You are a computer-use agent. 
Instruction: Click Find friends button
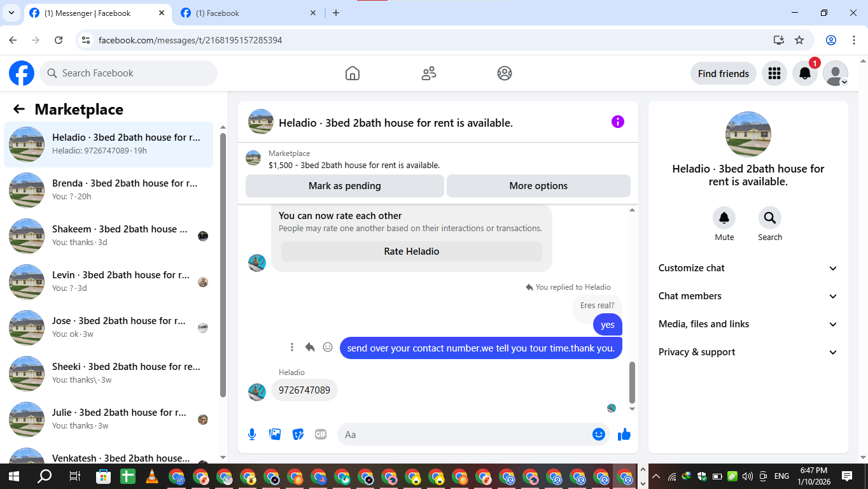coord(724,73)
